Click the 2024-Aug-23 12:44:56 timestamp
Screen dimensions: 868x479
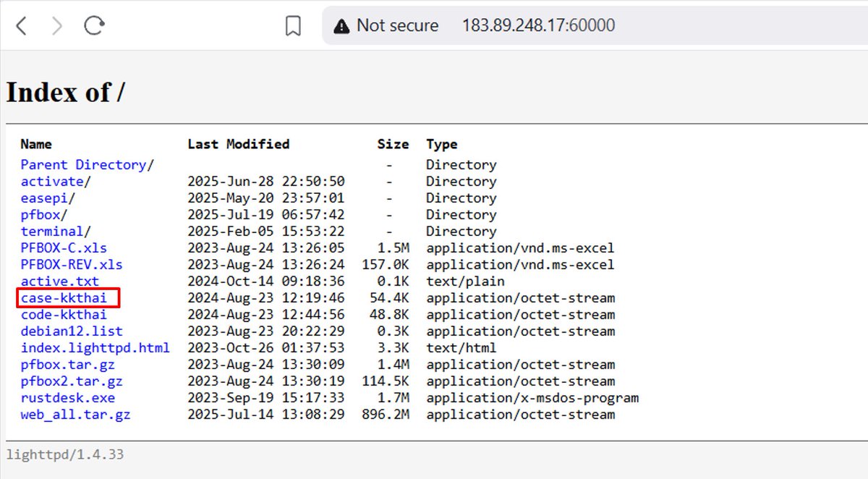pyautogui.click(x=266, y=315)
